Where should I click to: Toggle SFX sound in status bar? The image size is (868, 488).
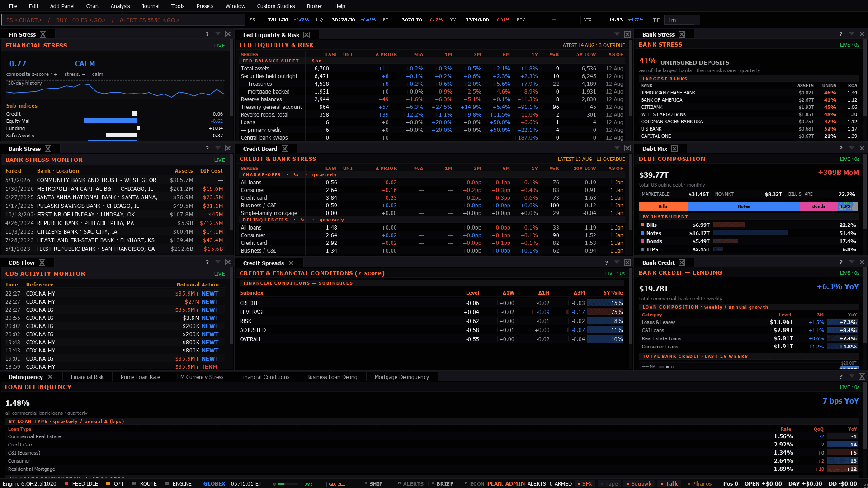click(585, 483)
